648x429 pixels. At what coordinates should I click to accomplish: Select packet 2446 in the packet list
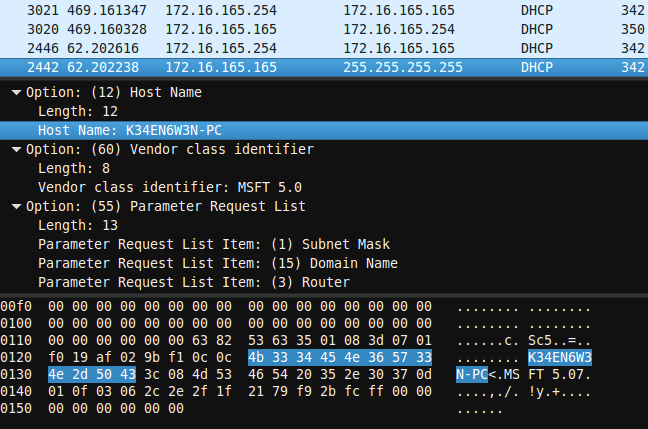324,48
